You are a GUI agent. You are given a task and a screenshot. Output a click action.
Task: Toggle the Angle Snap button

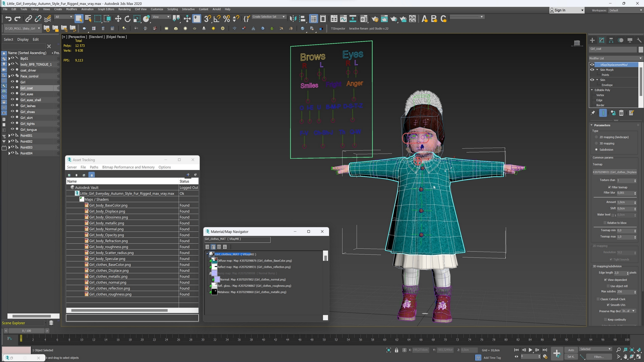point(217,19)
